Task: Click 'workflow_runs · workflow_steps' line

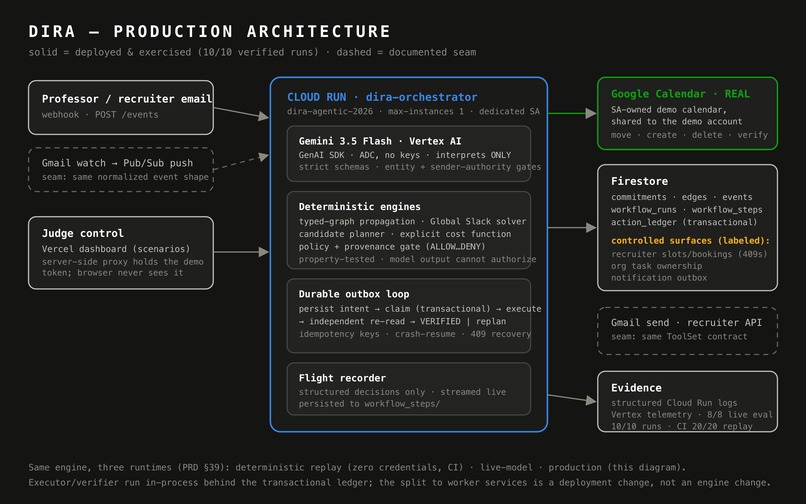Action: pyautogui.click(x=687, y=210)
